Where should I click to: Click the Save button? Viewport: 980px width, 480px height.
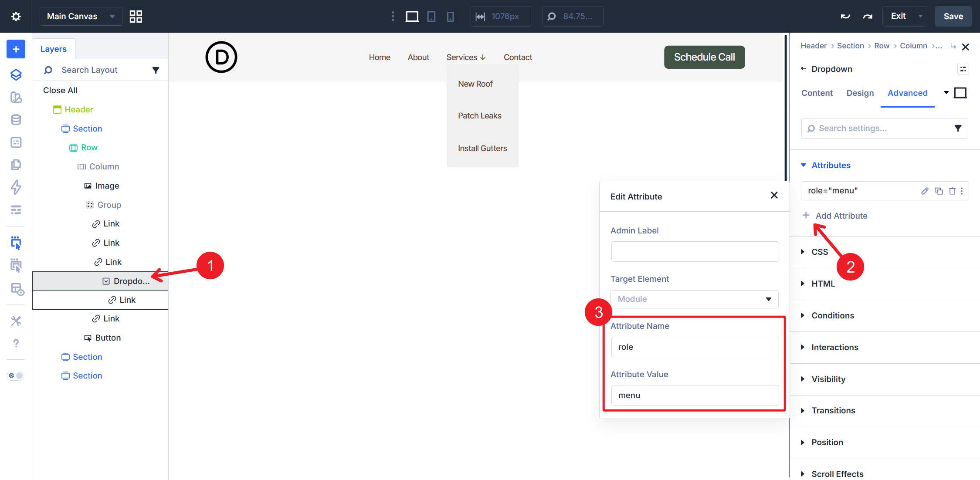[x=953, y=16]
